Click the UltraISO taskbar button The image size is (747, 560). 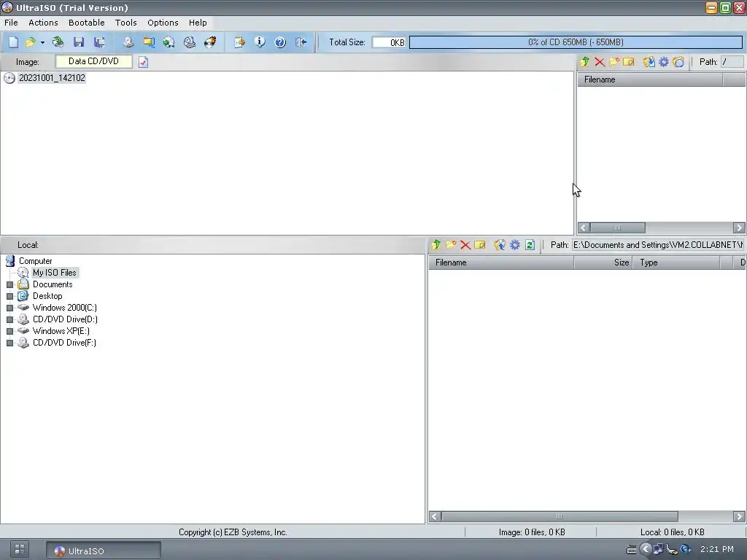104,551
